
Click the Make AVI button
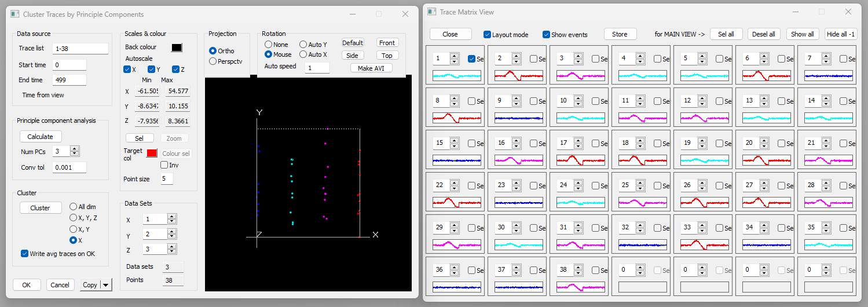point(371,68)
